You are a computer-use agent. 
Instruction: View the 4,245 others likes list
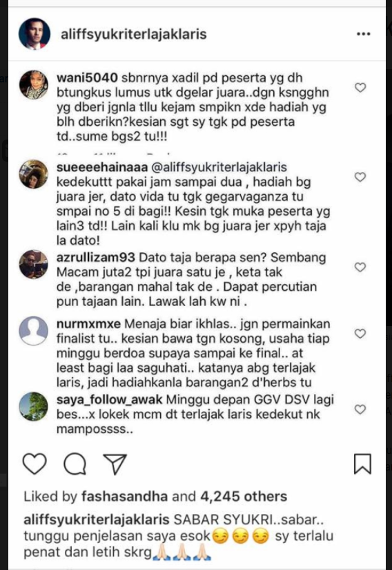pos(244,496)
